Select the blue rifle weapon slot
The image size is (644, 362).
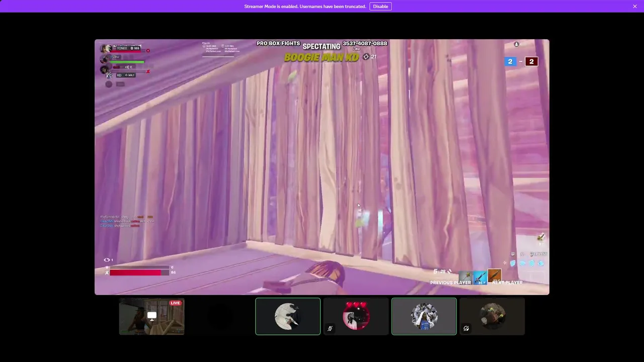pos(479,277)
